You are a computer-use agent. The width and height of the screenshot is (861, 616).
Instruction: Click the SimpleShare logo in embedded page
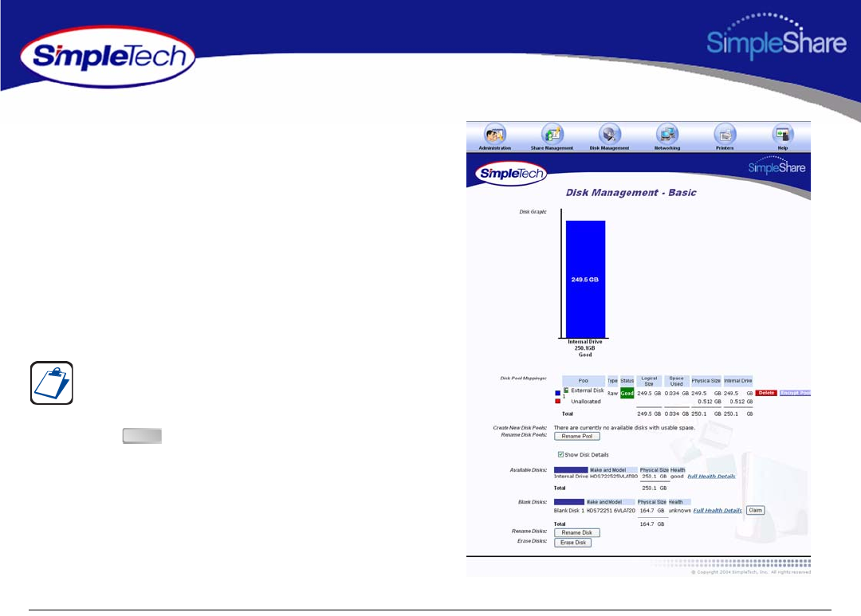(x=776, y=166)
